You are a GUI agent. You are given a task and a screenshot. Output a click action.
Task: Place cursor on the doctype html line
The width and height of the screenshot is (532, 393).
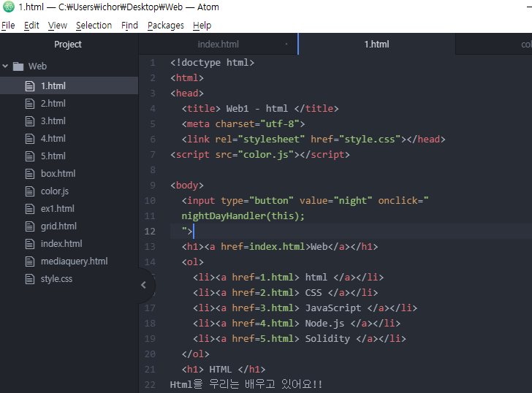pos(212,63)
